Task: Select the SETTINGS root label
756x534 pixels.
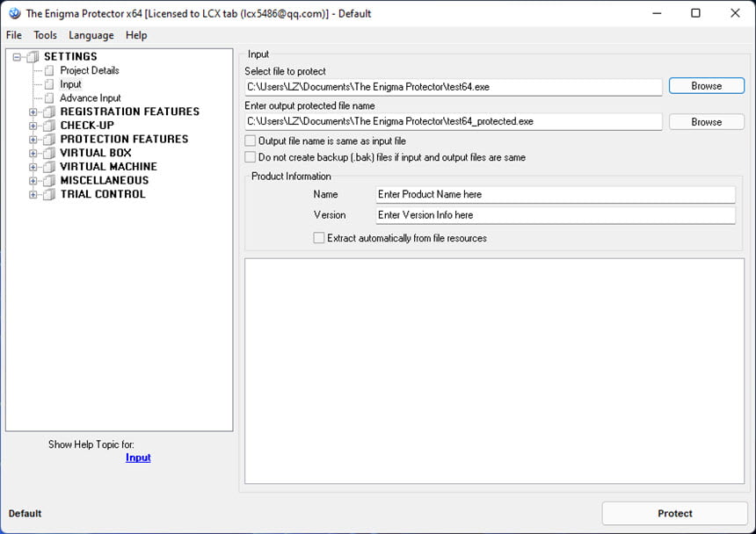Action: [x=70, y=57]
